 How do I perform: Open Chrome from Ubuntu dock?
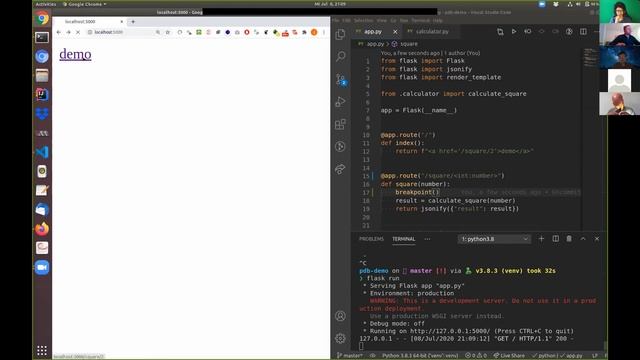click(42, 18)
